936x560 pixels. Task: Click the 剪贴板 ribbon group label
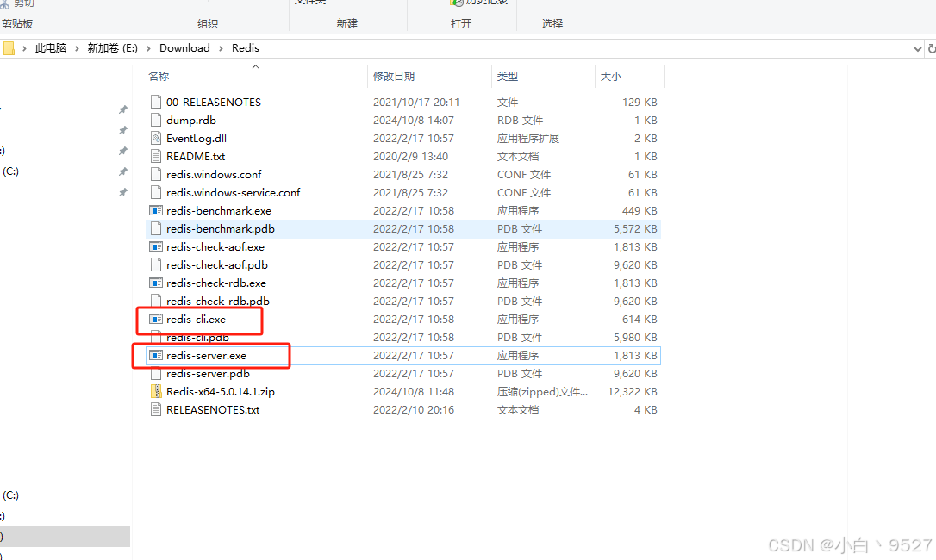tap(17, 24)
